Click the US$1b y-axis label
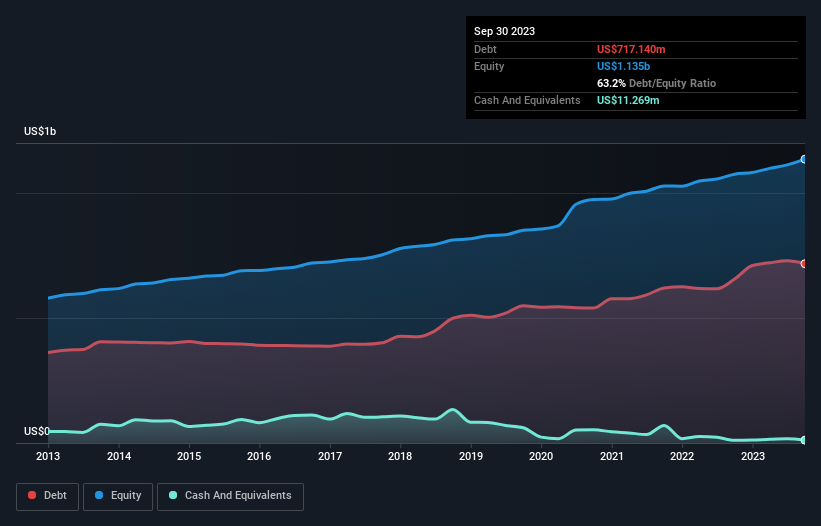Screen dimensions: 821x526 click(x=40, y=131)
